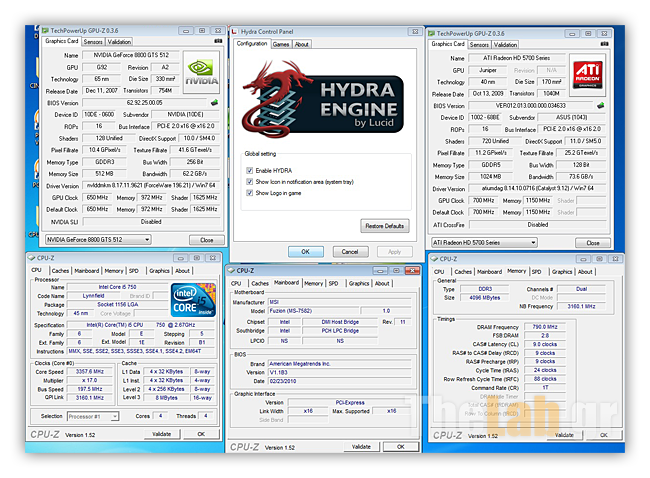650x478 pixels.
Task: Click OK in Hydra Control Panel
Action: (x=306, y=252)
